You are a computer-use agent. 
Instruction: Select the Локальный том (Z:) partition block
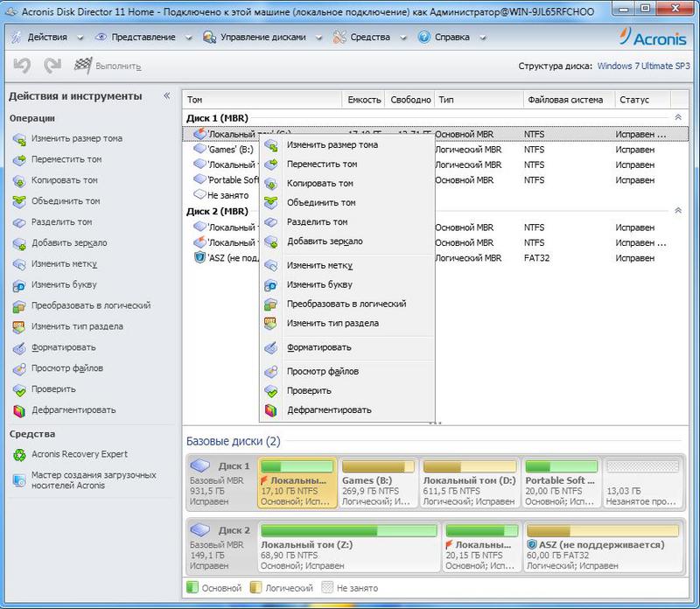tap(348, 547)
